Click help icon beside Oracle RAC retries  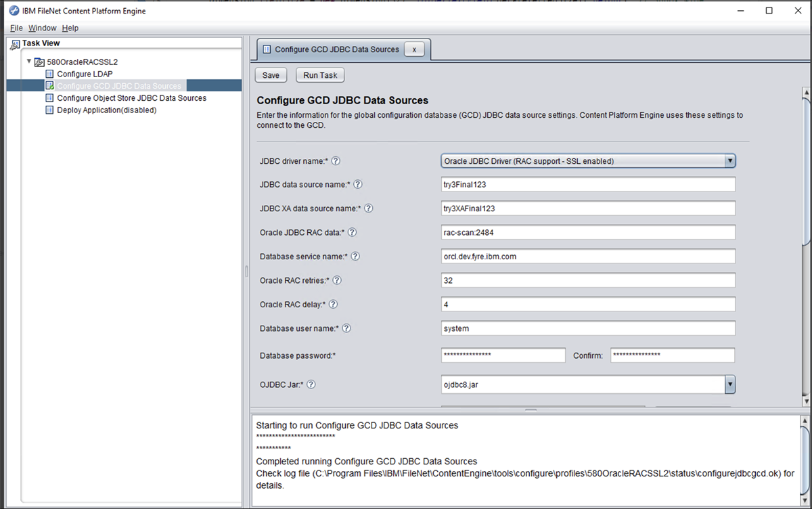(337, 280)
